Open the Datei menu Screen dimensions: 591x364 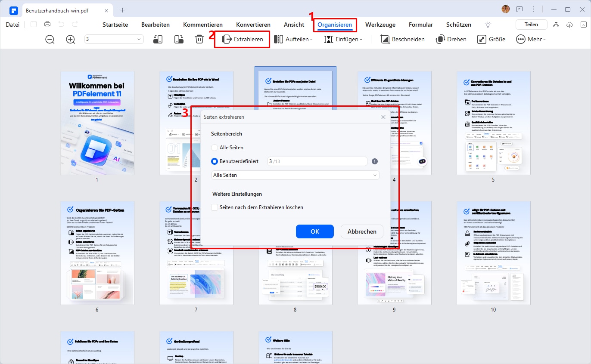12,25
